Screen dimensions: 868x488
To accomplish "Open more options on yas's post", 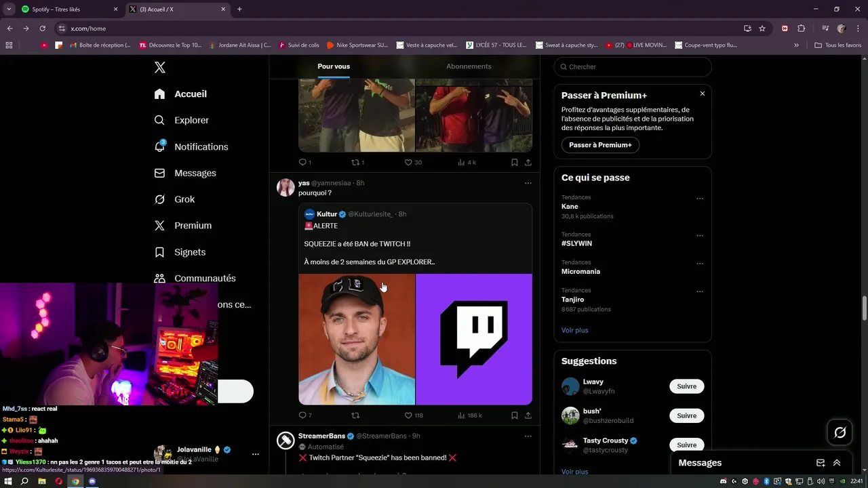I will (528, 183).
